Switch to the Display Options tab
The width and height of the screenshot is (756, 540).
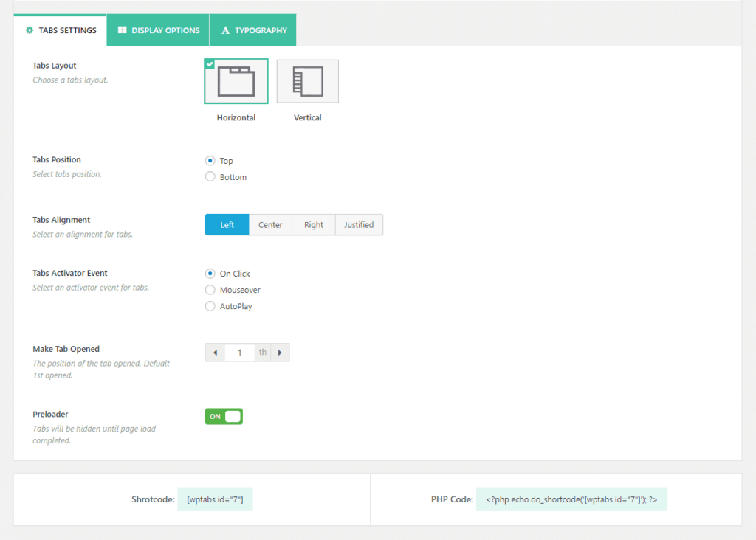click(157, 30)
